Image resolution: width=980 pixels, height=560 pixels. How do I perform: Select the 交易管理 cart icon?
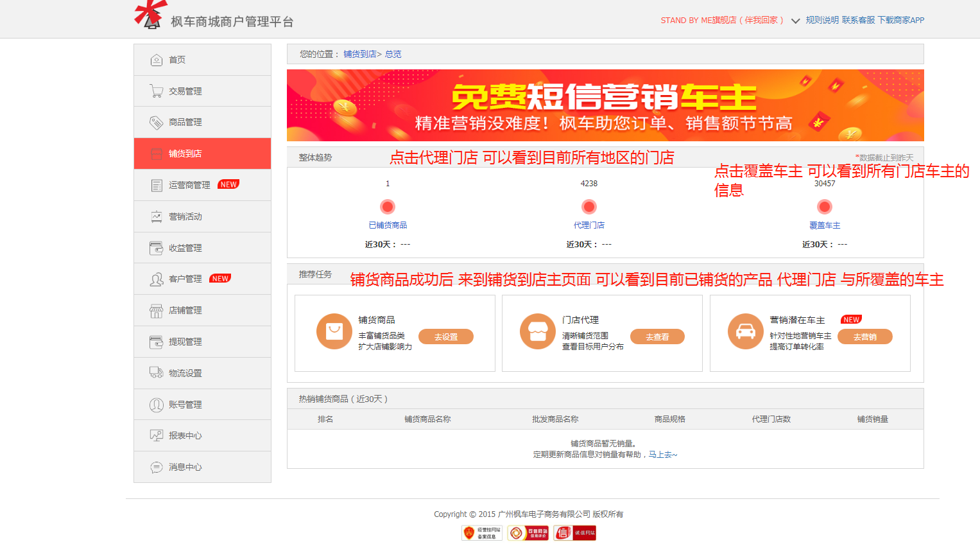[156, 91]
